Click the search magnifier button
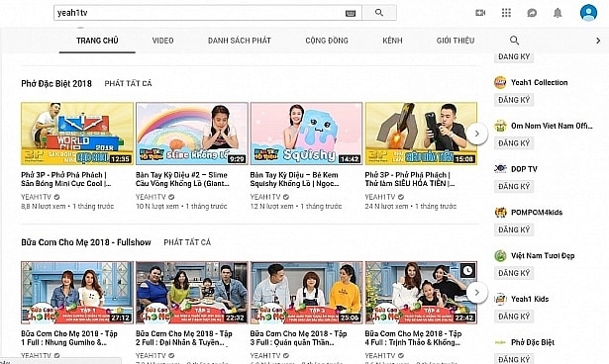Image resolution: width=609 pixels, height=364 pixels. click(x=379, y=13)
